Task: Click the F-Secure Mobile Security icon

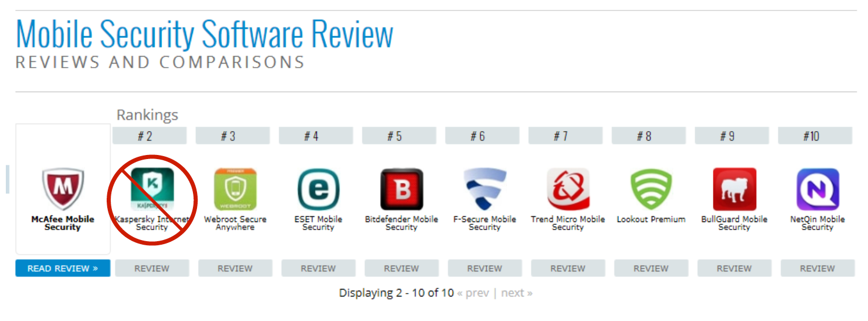Action: (x=485, y=189)
